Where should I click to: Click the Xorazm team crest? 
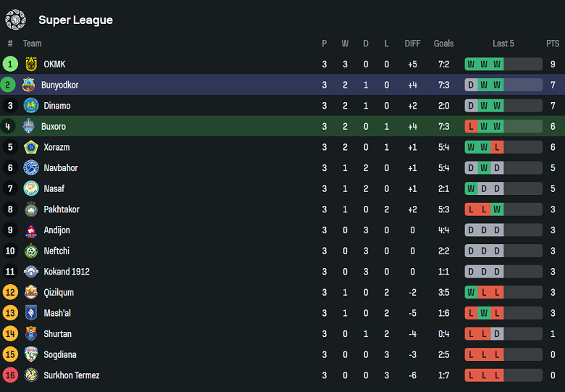pos(31,147)
